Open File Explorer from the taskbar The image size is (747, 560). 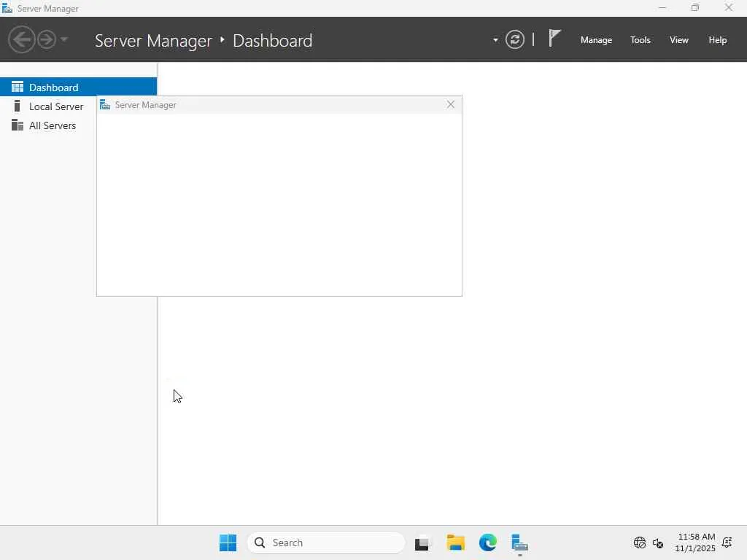(455, 542)
